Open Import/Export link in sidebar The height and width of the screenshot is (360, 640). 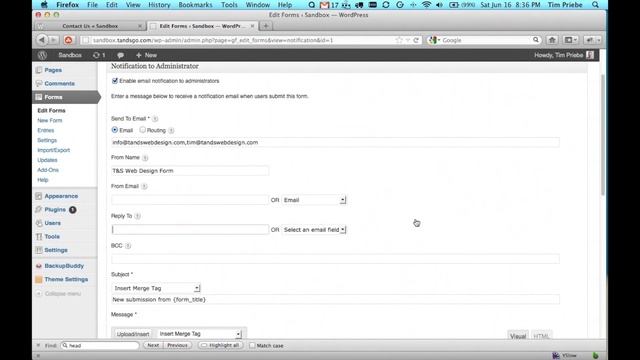[53, 150]
